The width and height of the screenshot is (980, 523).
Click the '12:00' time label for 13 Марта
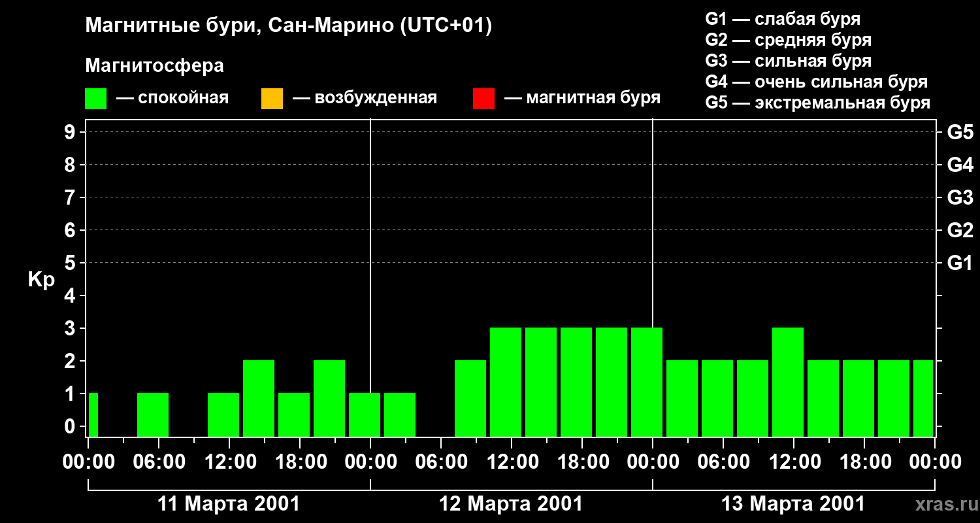794,462
